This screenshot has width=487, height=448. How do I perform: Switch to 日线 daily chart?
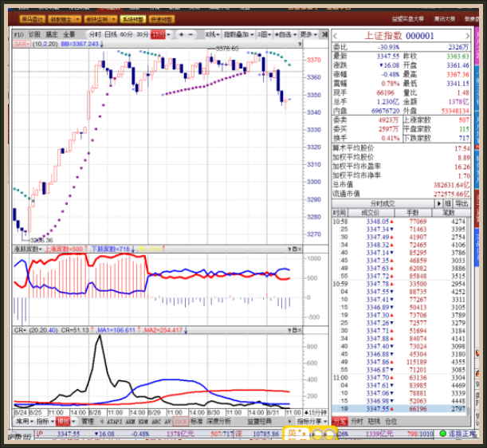pos(111,34)
